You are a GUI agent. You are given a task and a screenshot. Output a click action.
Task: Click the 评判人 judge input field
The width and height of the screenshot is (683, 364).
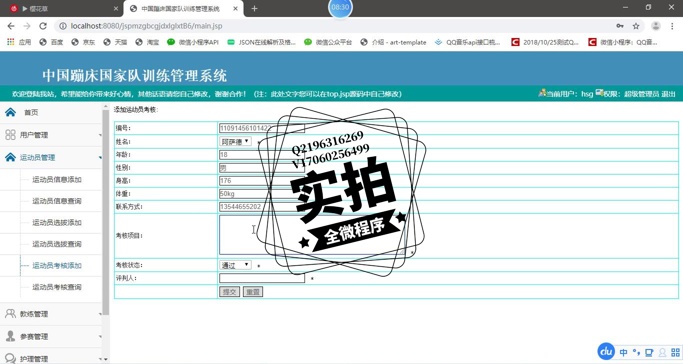click(262, 278)
